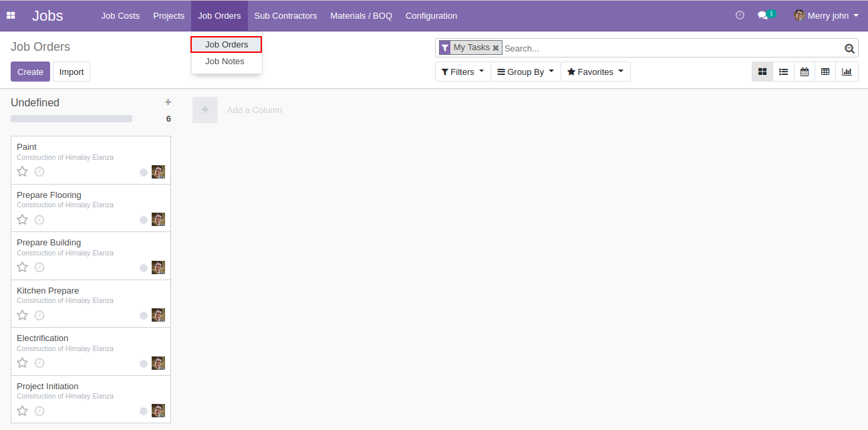Open the Projects menu

coord(168,15)
